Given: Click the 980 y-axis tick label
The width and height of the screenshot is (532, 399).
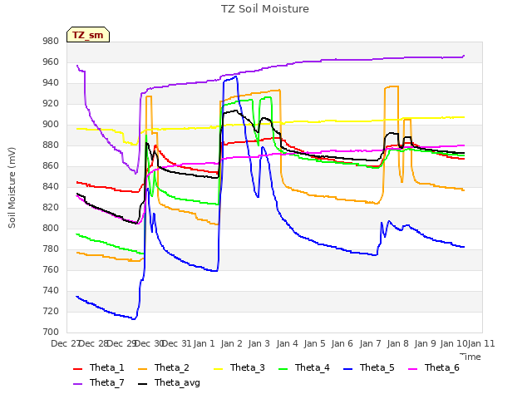Looking at the screenshot, I should point(51,42).
